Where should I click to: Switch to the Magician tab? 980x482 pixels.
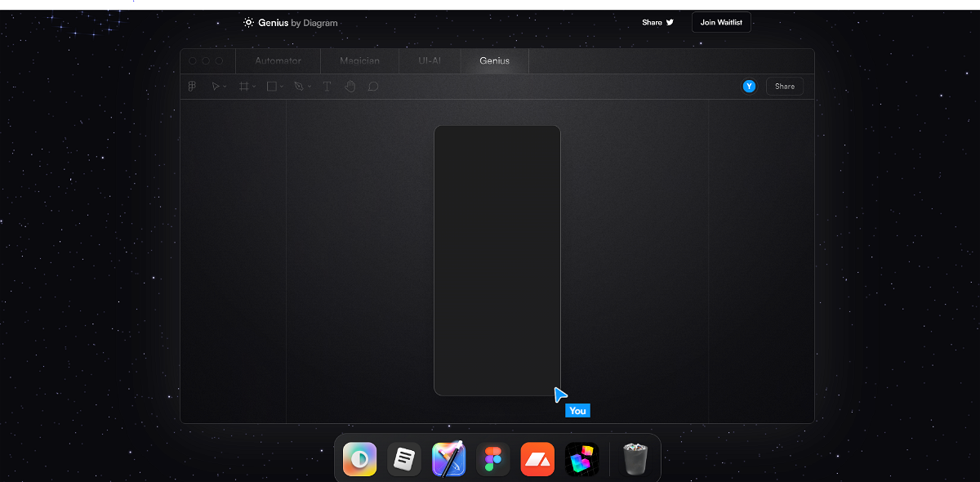tap(359, 61)
